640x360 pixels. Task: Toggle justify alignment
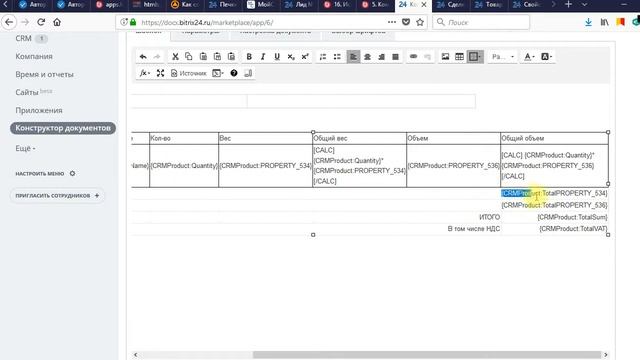click(395, 57)
